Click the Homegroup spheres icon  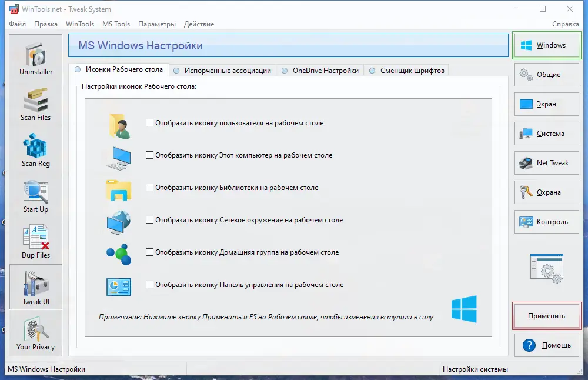[x=119, y=254]
